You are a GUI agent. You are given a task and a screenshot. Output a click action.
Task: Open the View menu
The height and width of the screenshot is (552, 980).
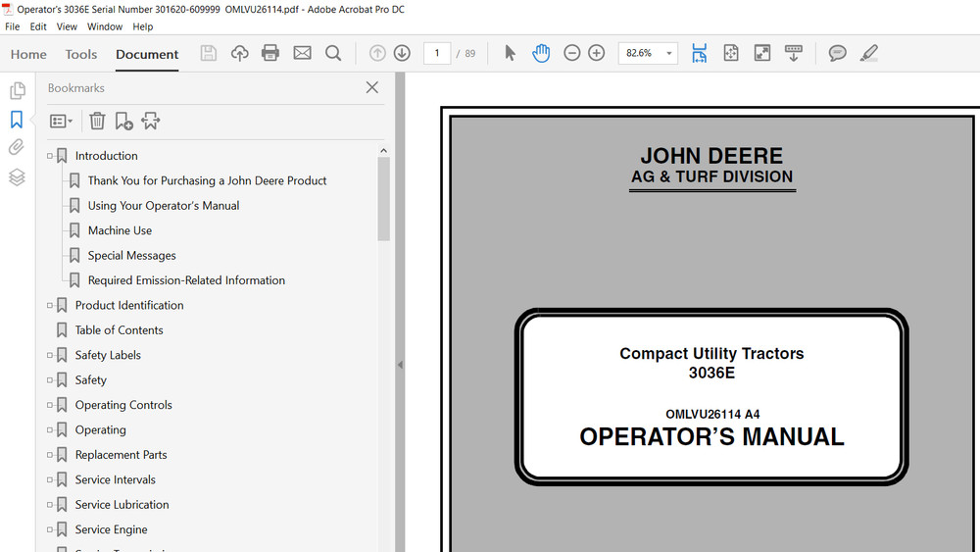click(x=67, y=26)
